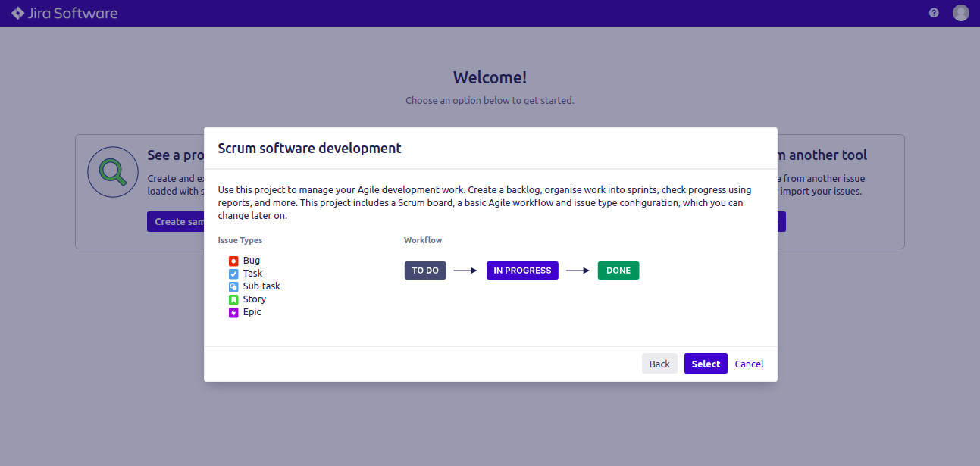Click the DONE workflow status

[x=618, y=271]
